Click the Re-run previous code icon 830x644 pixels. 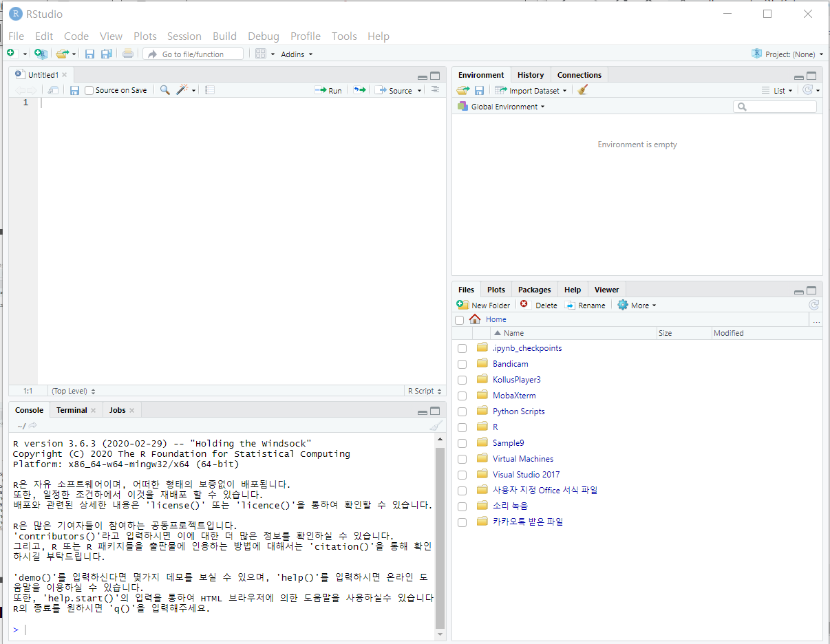(x=359, y=90)
